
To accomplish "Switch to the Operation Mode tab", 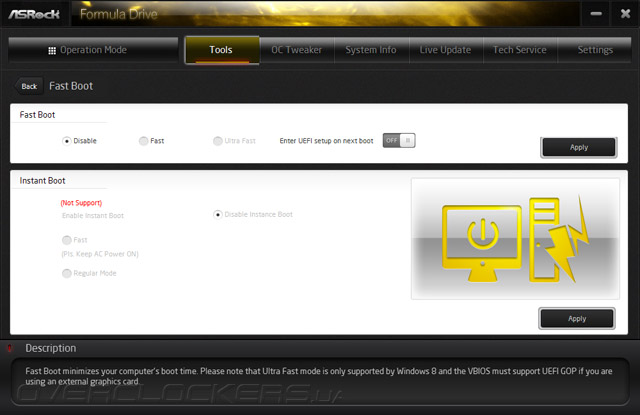I will click(x=93, y=50).
